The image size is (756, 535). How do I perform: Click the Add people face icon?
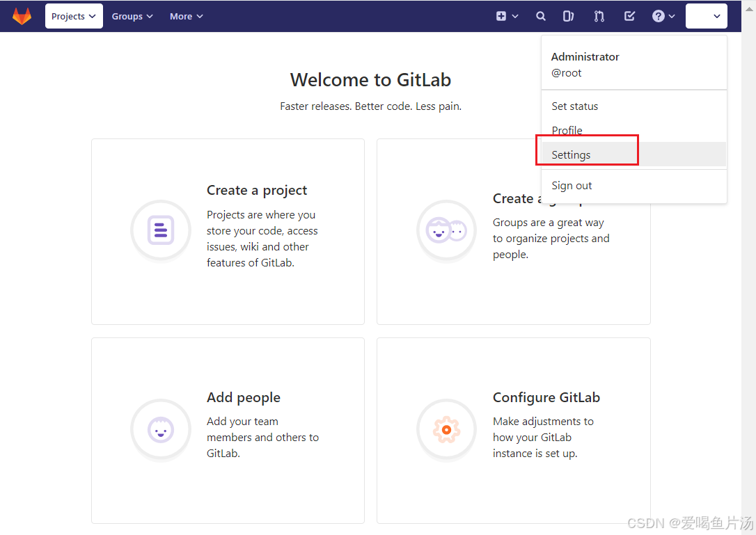(x=161, y=429)
